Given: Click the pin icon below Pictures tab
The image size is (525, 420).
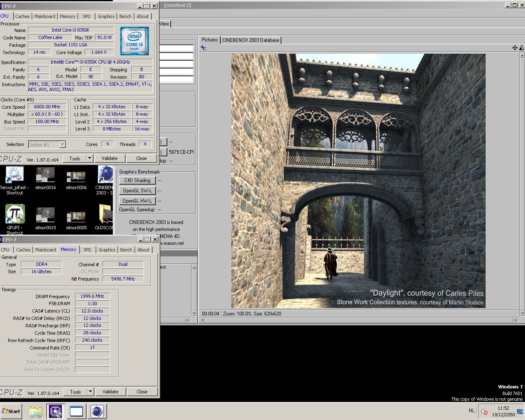Looking at the screenshot, I should (x=203, y=48).
